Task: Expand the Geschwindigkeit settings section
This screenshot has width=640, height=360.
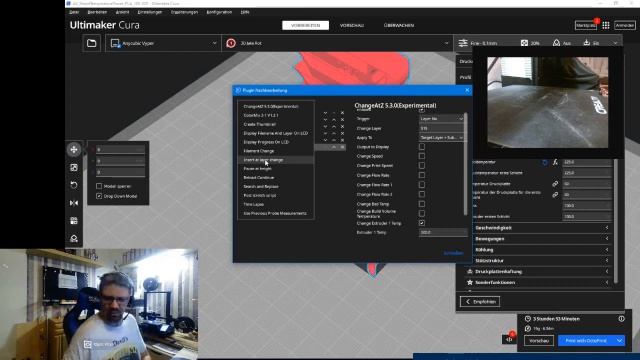Action: pyautogui.click(x=539, y=228)
